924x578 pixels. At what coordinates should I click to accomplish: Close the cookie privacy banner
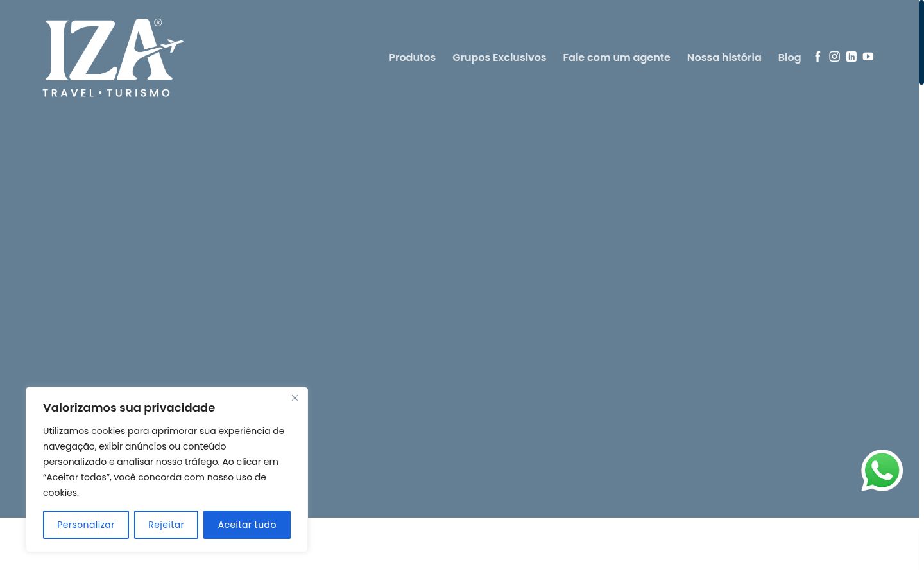(295, 398)
